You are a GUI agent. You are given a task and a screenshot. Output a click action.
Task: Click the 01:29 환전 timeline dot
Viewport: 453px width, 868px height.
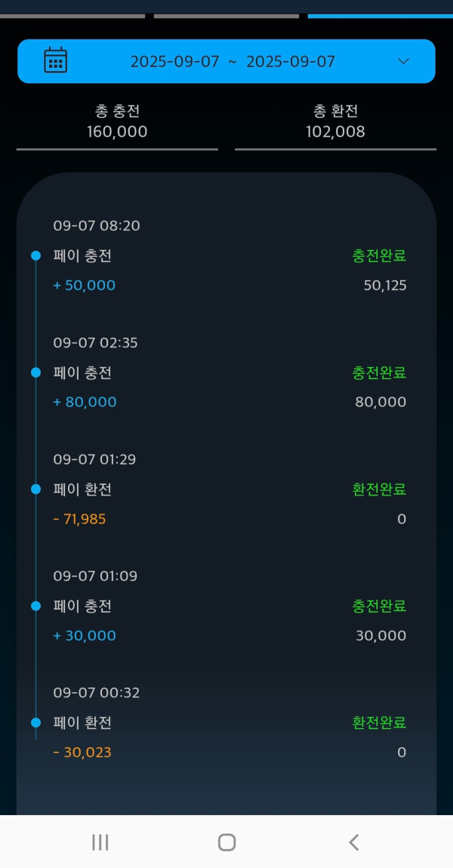point(35,490)
